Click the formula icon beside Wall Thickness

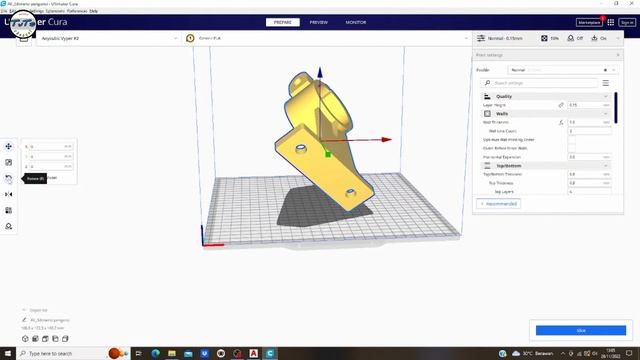[x=561, y=122]
